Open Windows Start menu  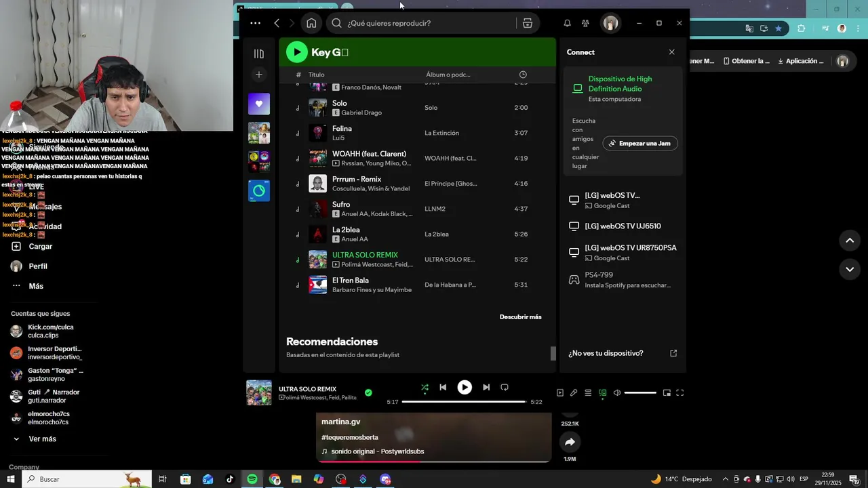(x=10, y=479)
